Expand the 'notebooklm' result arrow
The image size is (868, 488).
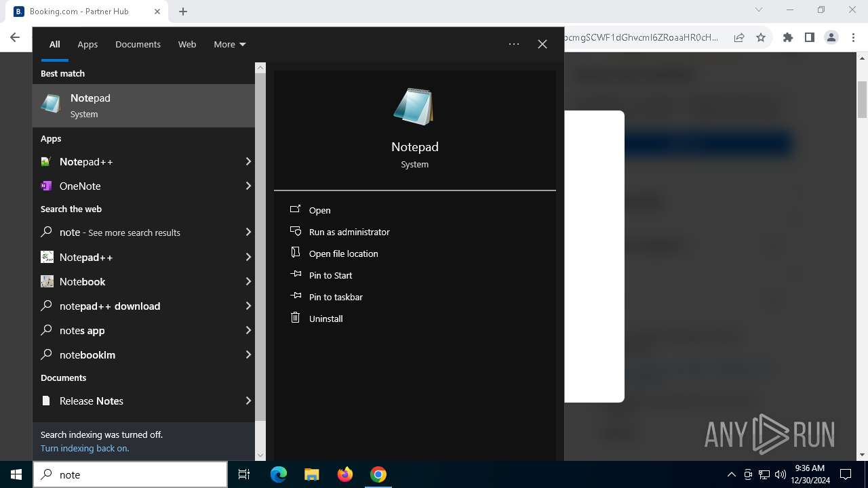click(248, 354)
